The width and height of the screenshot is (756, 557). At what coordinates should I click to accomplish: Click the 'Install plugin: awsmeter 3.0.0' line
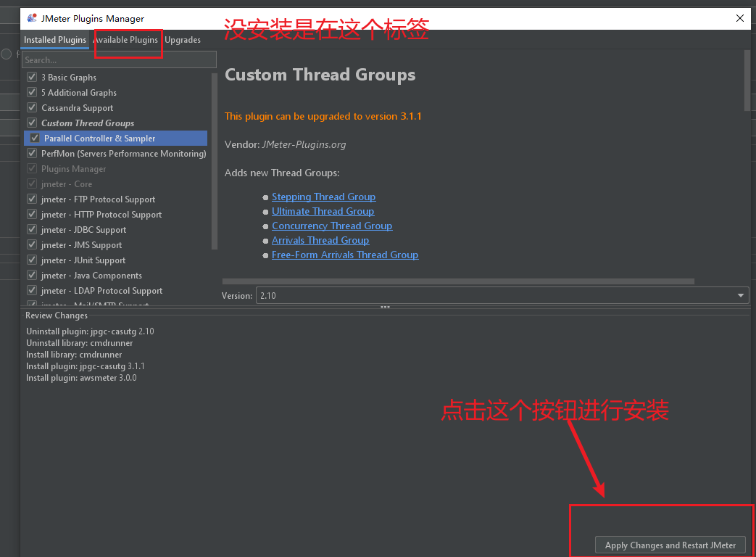81,378
